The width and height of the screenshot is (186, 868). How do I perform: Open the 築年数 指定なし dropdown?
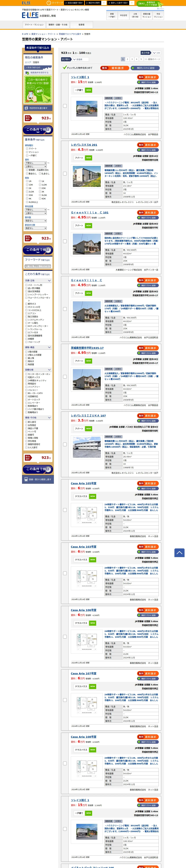pos(36,221)
